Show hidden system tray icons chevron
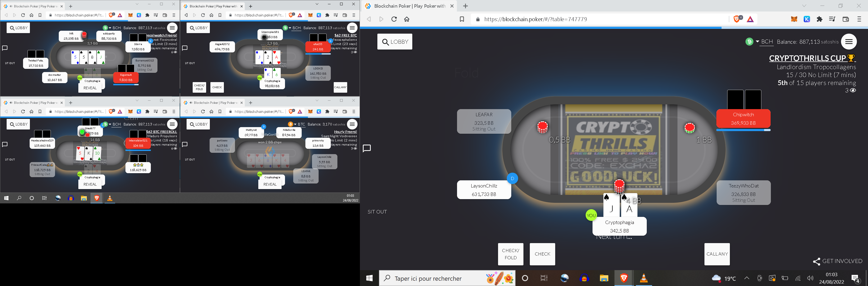The image size is (868, 286). (x=747, y=278)
